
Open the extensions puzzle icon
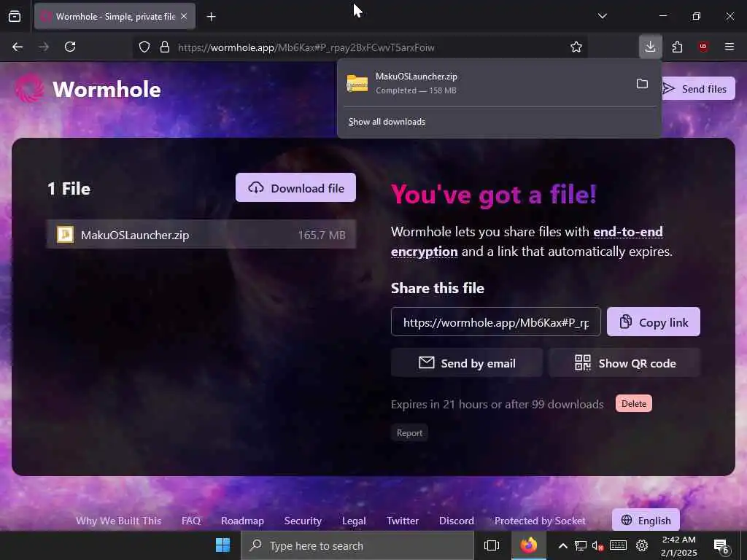pyautogui.click(x=677, y=47)
